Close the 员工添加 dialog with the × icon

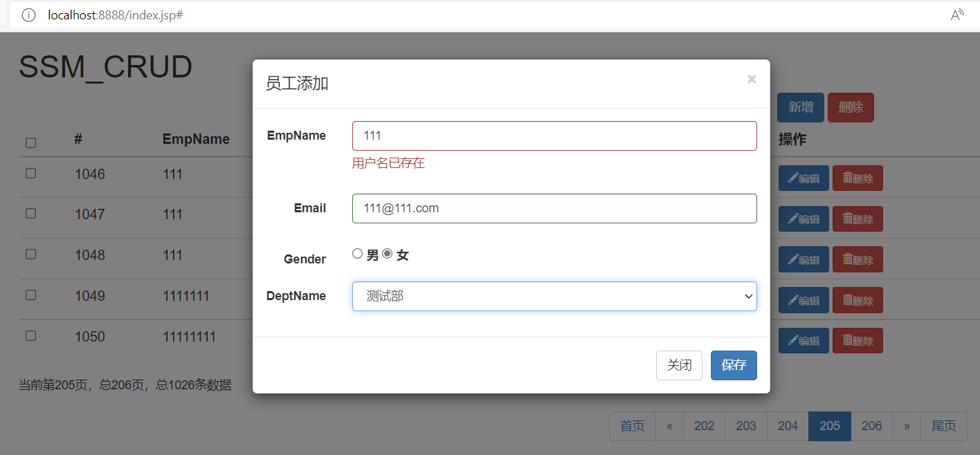pyautogui.click(x=752, y=80)
